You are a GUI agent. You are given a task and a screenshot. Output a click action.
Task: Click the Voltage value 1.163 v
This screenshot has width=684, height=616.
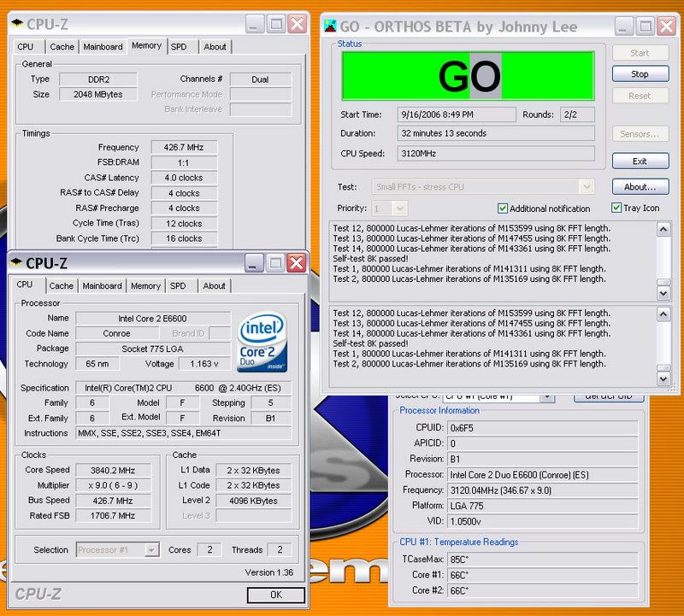[x=204, y=364]
